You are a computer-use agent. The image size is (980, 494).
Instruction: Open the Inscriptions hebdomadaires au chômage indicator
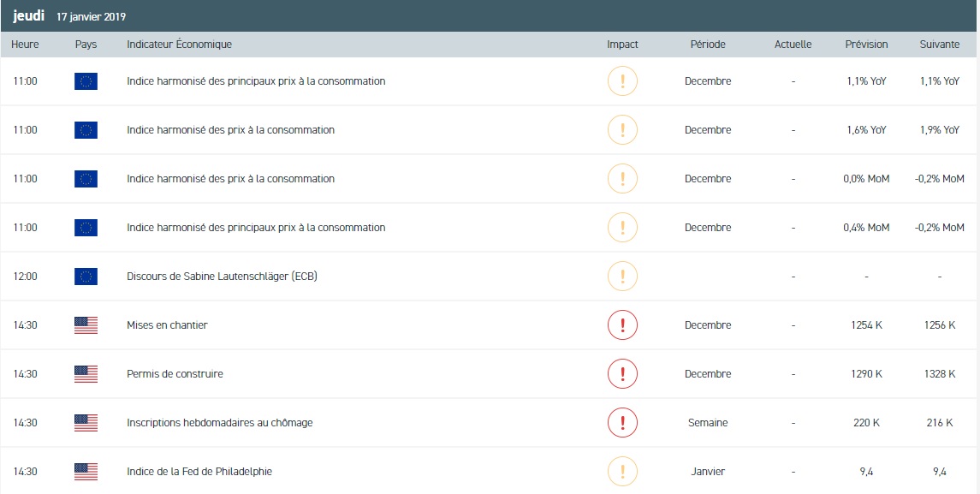(x=217, y=423)
